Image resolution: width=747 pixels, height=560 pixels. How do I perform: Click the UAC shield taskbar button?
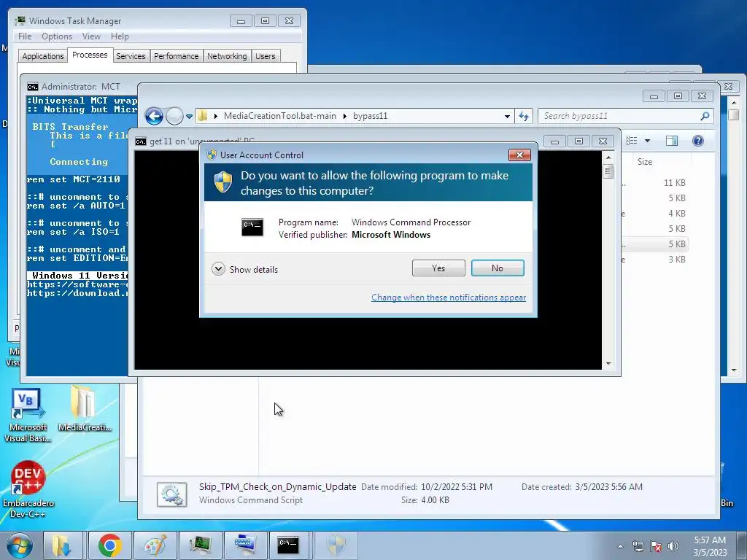coord(336,545)
